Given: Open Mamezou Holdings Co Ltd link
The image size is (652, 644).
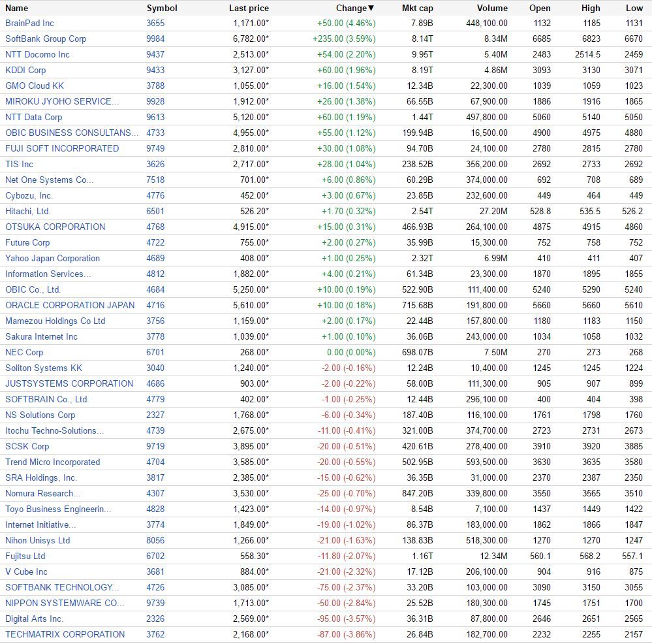Looking at the screenshot, I should tap(55, 321).
